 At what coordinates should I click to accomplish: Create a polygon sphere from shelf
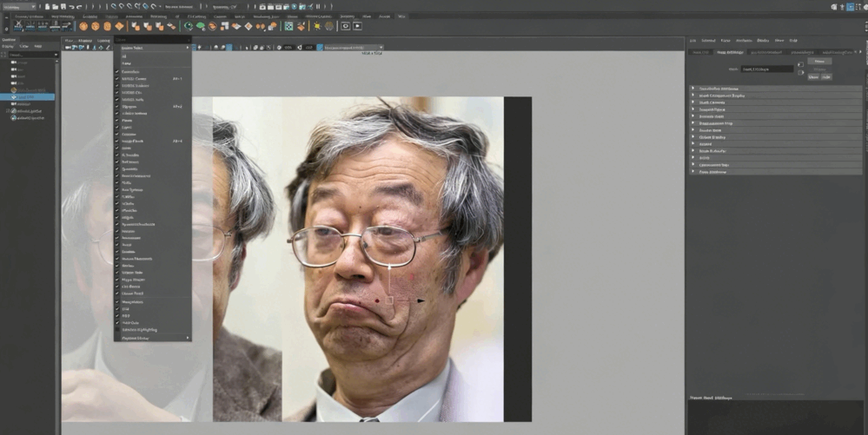83,26
